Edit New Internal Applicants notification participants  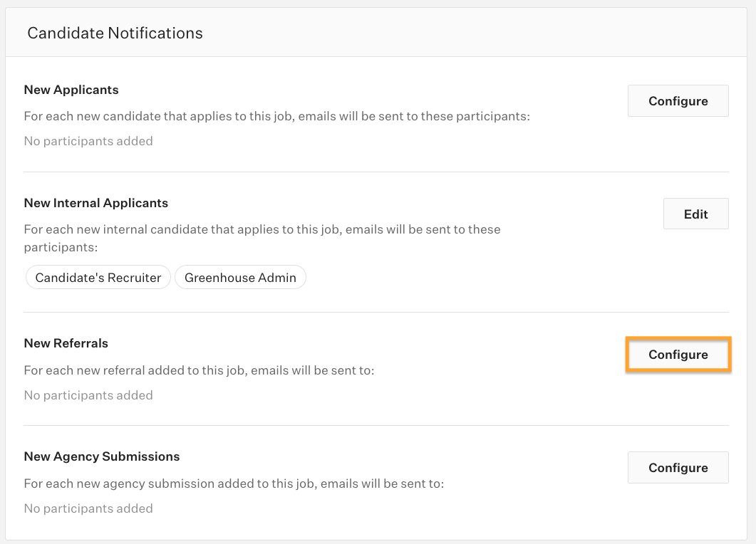[x=695, y=214]
